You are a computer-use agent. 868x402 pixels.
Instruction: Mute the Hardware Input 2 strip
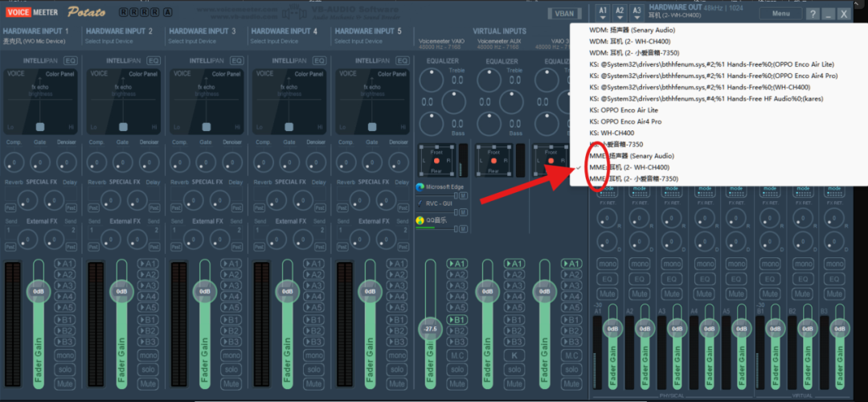(148, 384)
